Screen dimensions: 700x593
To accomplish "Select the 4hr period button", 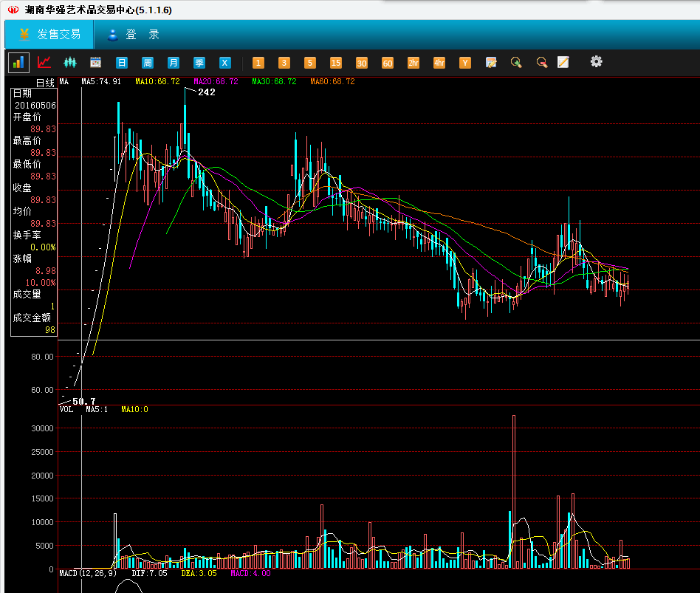I will point(439,63).
